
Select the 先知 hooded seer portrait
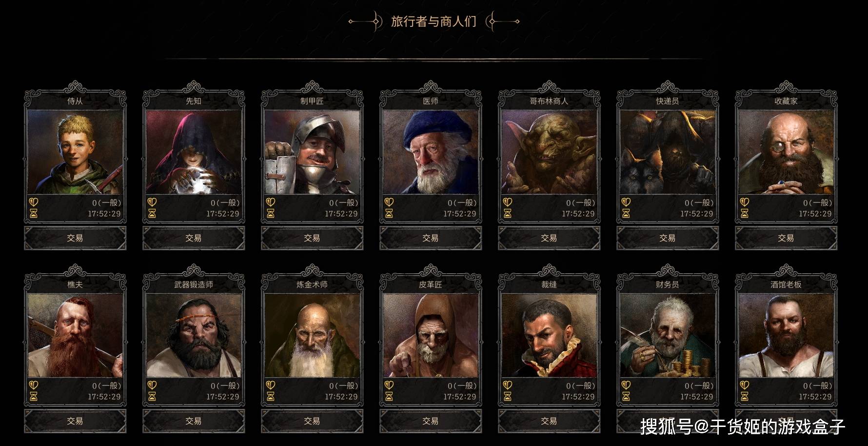coord(194,152)
